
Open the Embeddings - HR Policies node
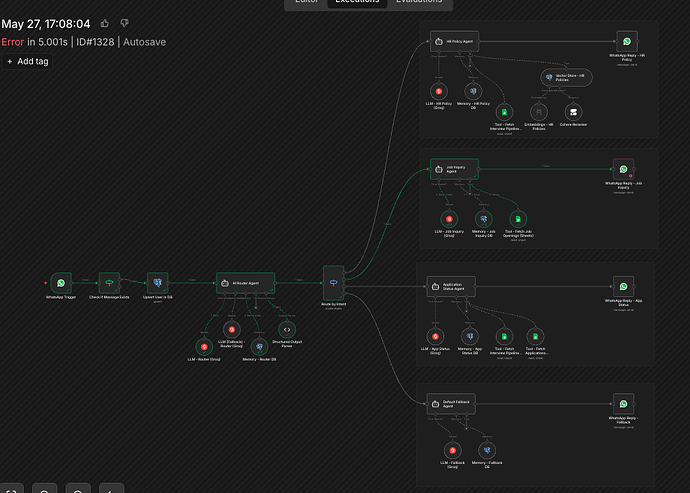[x=539, y=112]
